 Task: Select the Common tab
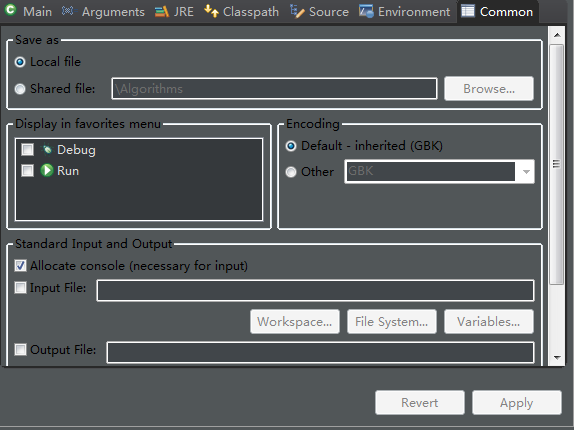click(x=497, y=12)
